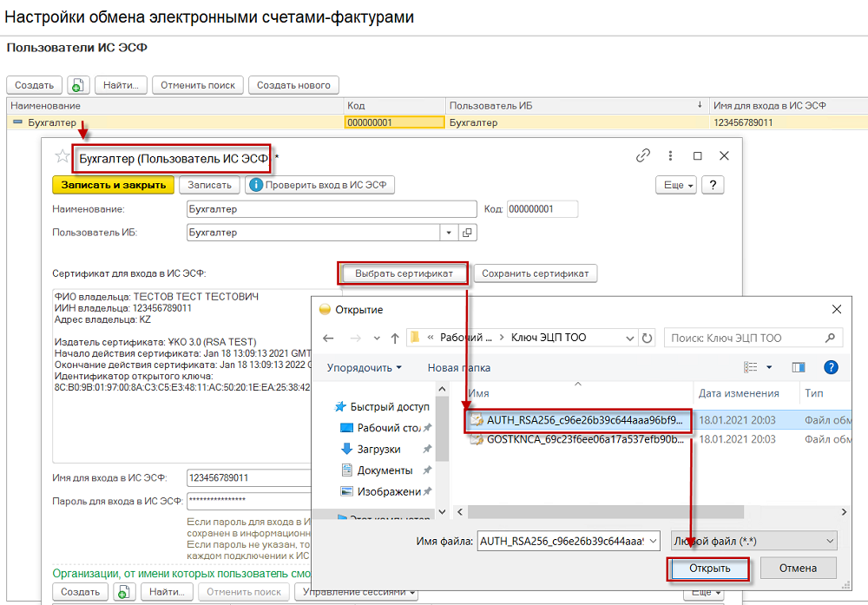Viewport: 868px width, 605px height.
Task: Click the help question mark button beside Еще
Action: 713,185
